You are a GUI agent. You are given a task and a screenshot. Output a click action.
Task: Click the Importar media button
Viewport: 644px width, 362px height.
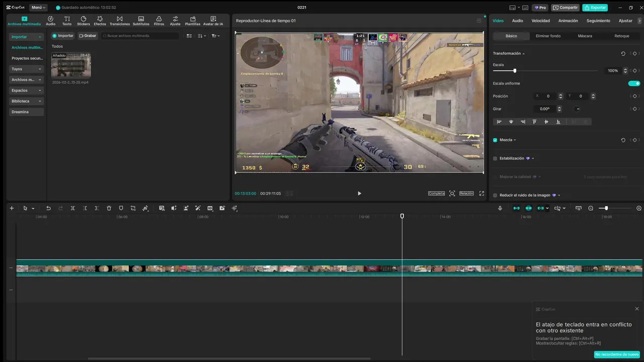[x=63, y=36]
